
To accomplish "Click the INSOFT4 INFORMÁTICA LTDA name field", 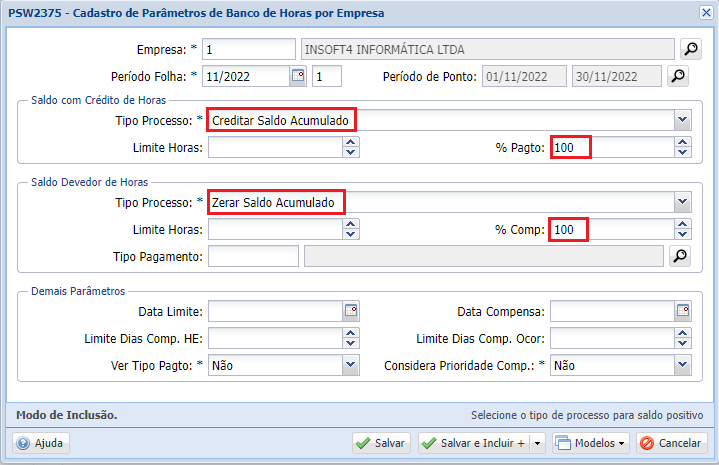I will click(487, 49).
